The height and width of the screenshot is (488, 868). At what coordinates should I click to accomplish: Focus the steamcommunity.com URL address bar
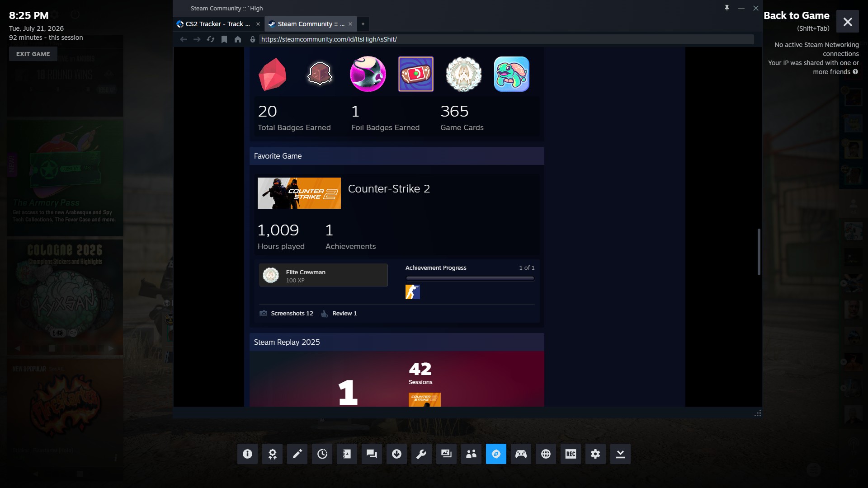point(506,39)
